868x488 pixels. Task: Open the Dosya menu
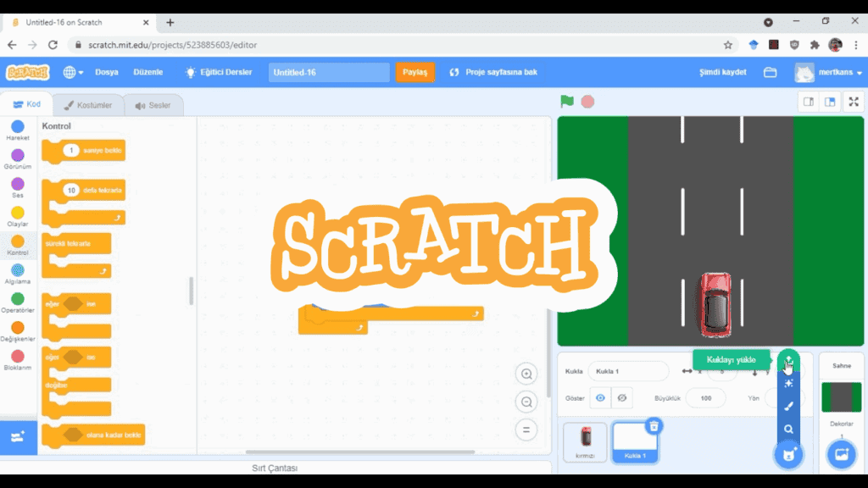point(106,72)
